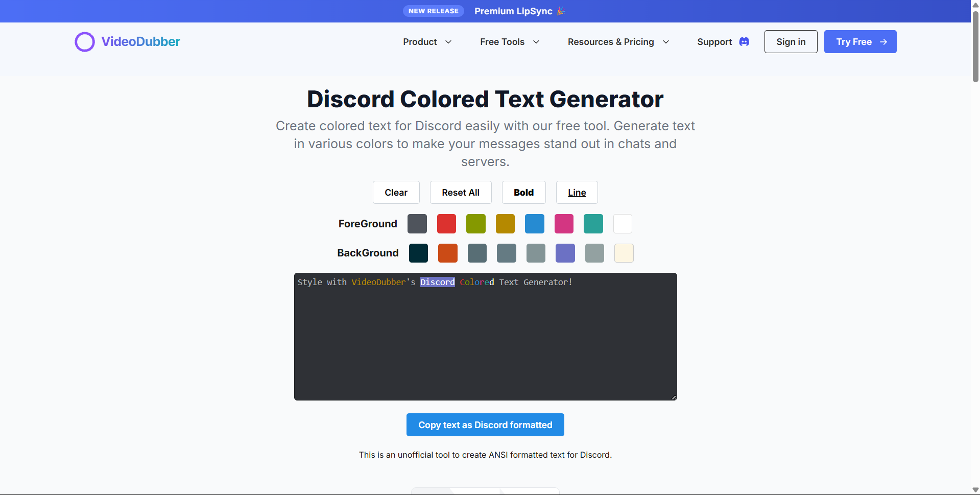980x495 pixels.
Task: Toggle underline with the Line button
Action: [577, 193]
